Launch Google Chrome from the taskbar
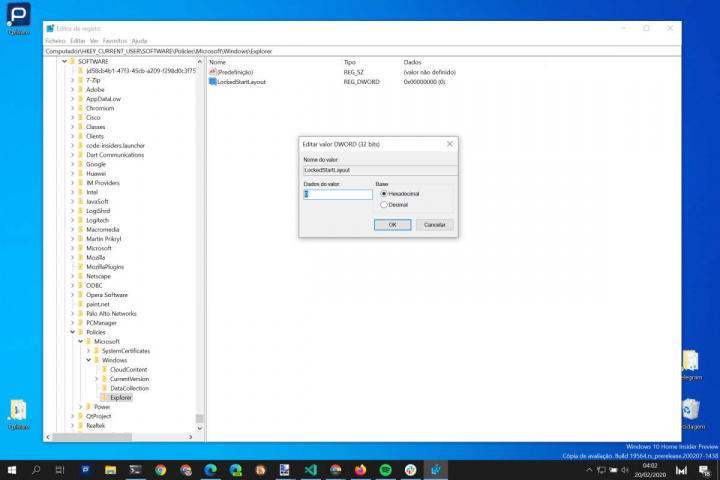This screenshot has height=480, width=720. click(x=160, y=469)
